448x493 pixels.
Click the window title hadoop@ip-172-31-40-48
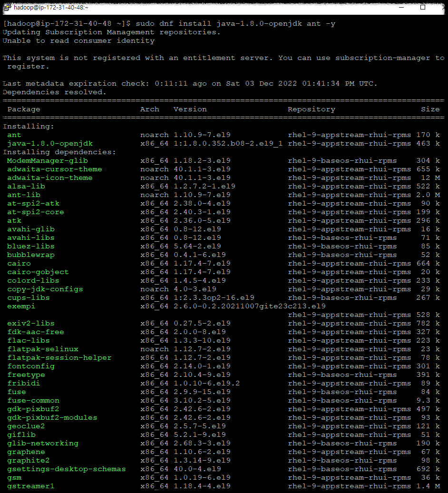point(51,8)
